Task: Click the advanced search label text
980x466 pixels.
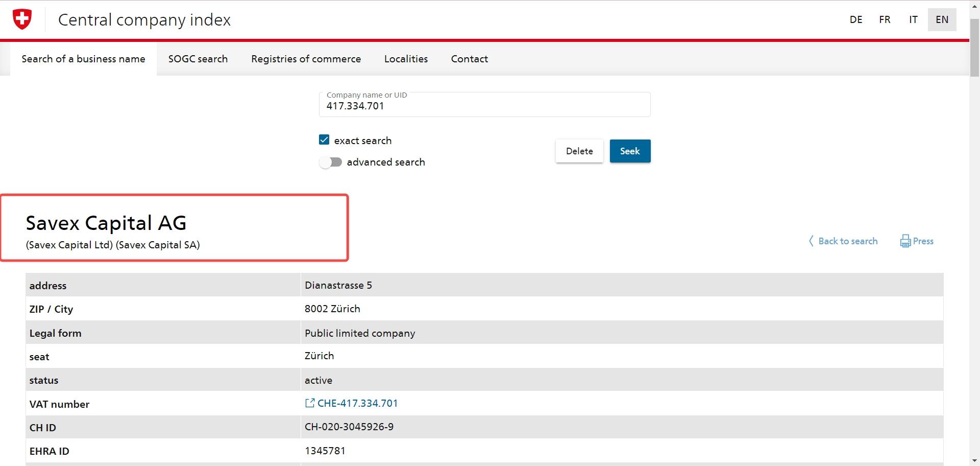Action: 386,162
